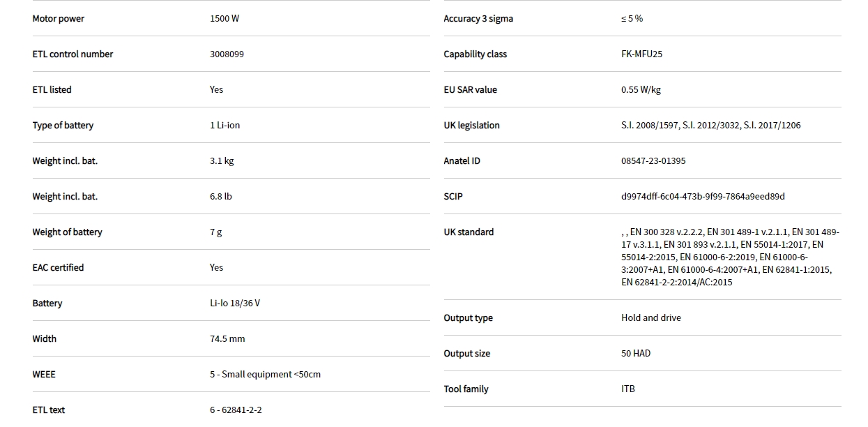This screenshot has height=427, width=868.
Task: Select the 1500 W motor power value
Action: pyautogui.click(x=224, y=19)
